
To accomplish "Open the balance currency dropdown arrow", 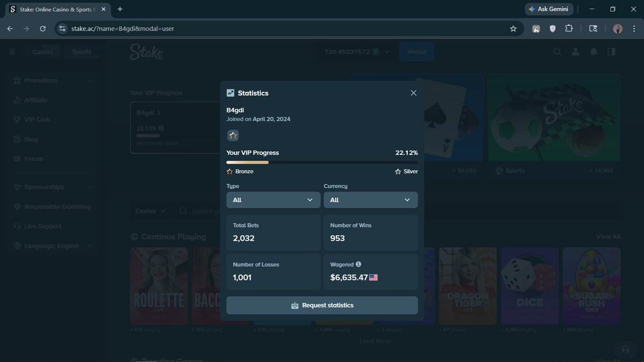I will click(387, 52).
